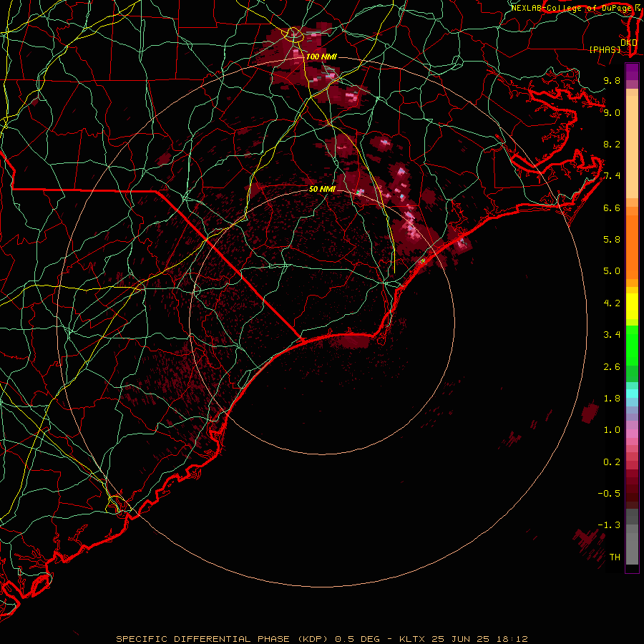The height and width of the screenshot is (644, 644).
Task: Click the "100 NMI" range ring label
Action: [x=321, y=57]
